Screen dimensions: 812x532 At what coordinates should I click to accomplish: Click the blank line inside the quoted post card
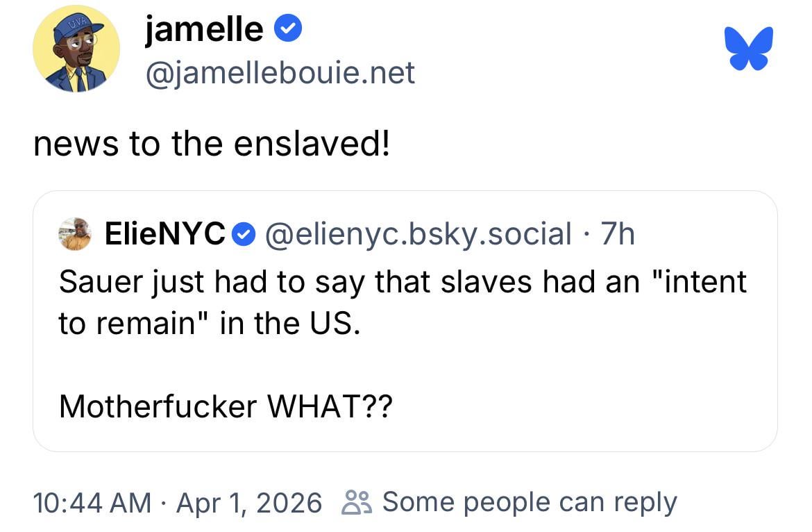403,365
